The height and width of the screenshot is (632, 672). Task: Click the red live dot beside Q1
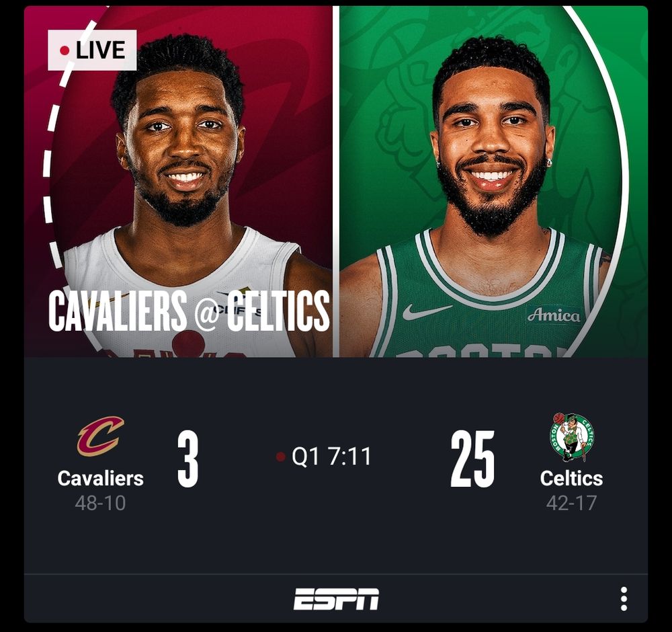pyautogui.click(x=281, y=457)
